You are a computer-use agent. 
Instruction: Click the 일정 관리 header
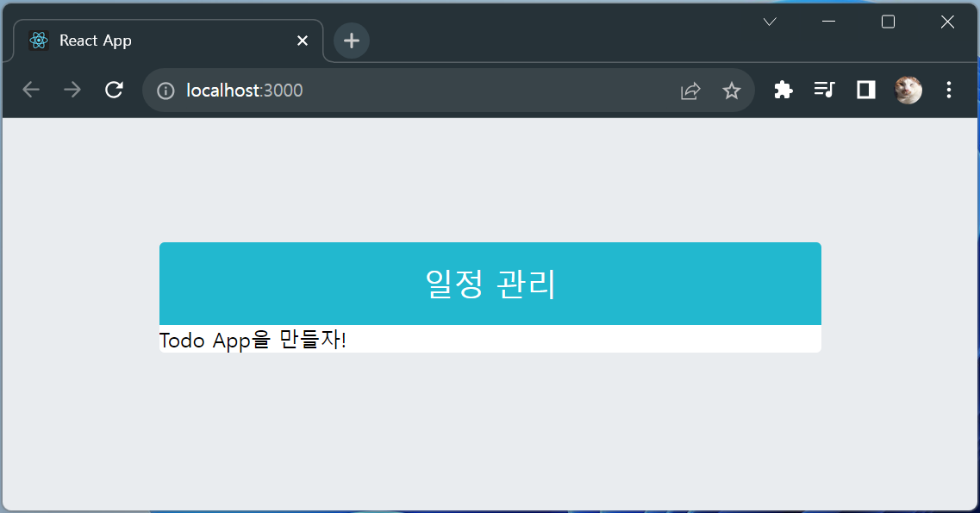click(490, 284)
